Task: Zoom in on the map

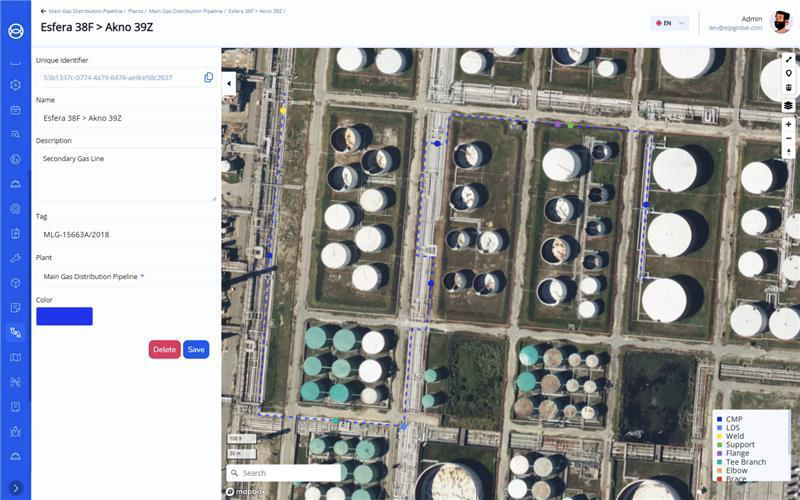Action: coord(788,124)
